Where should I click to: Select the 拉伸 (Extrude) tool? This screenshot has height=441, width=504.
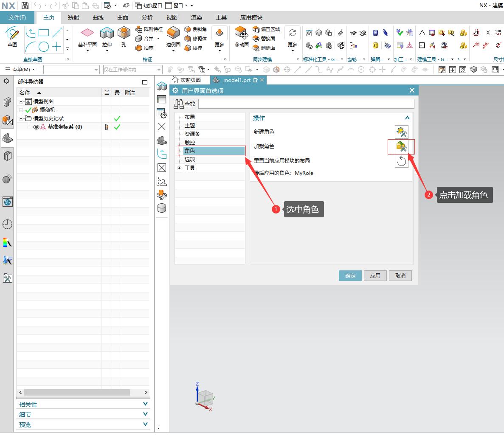point(107,34)
